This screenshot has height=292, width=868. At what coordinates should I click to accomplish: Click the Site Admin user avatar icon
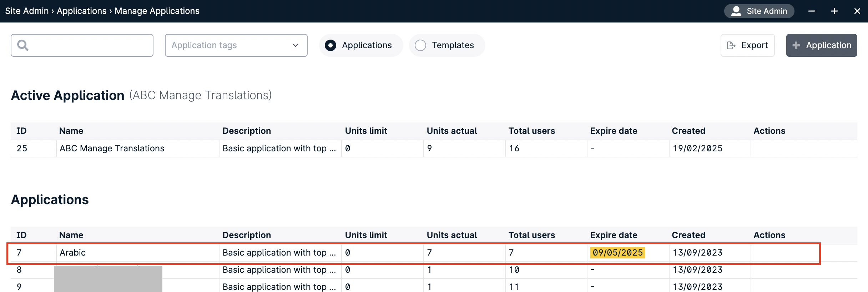pos(736,11)
